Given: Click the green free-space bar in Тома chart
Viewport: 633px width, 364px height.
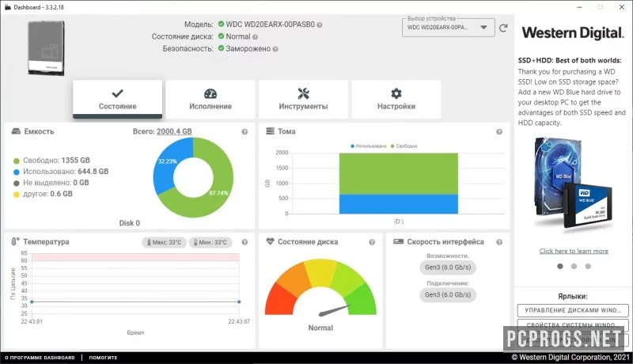Looking at the screenshot, I should 399,174.
